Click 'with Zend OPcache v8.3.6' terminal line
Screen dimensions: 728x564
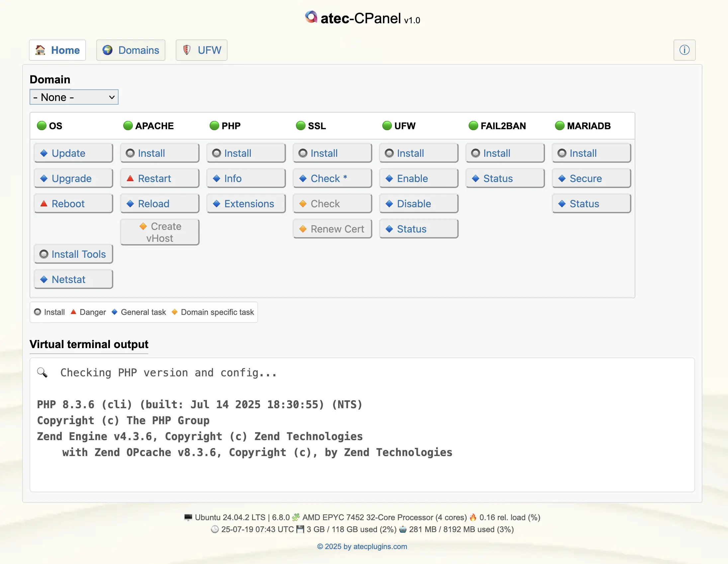pos(257,453)
